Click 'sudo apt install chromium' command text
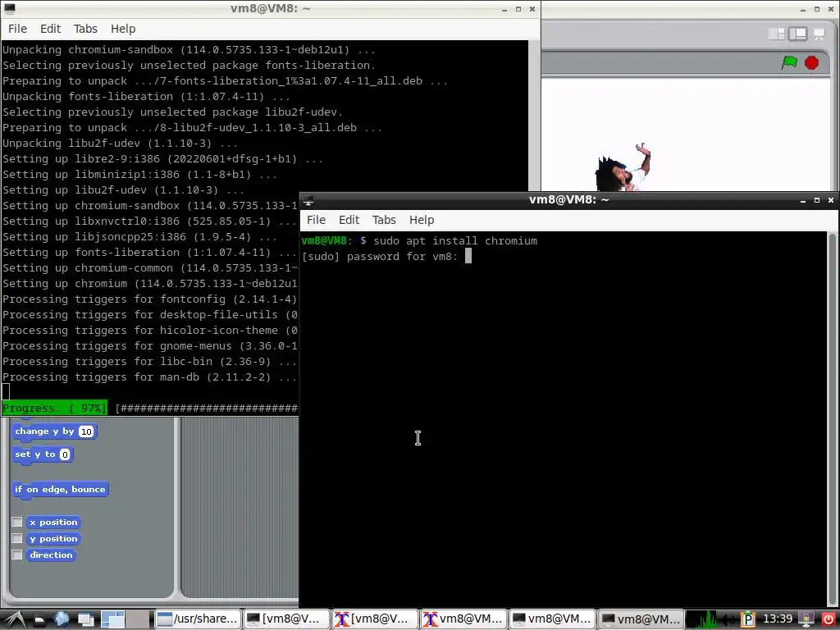The height and width of the screenshot is (630, 840). 455,241
